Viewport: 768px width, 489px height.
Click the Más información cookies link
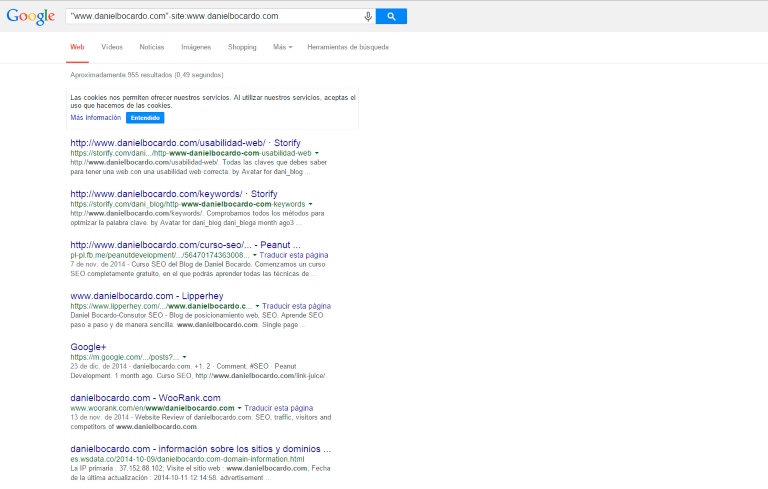click(96, 118)
